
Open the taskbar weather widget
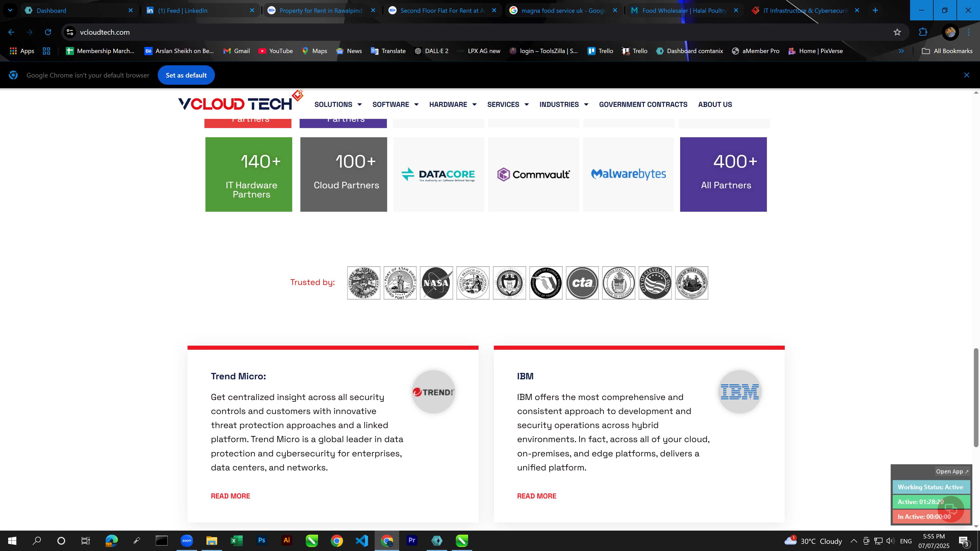pyautogui.click(x=813, y=541)
